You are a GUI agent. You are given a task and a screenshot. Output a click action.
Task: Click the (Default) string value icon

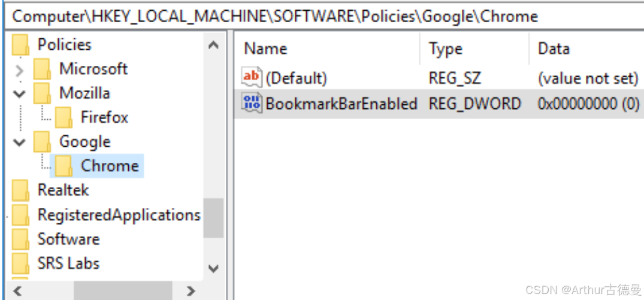point(252,77)
